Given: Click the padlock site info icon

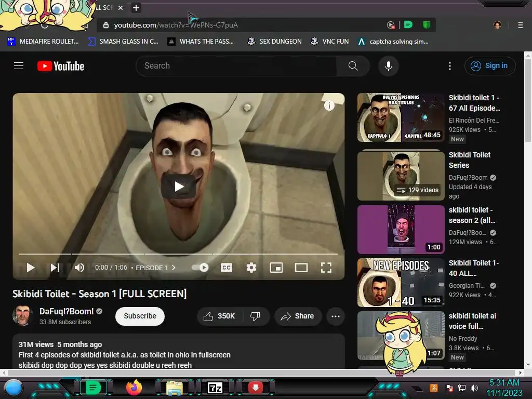Looking at the screenshot, I should click(x=106, y=25).
